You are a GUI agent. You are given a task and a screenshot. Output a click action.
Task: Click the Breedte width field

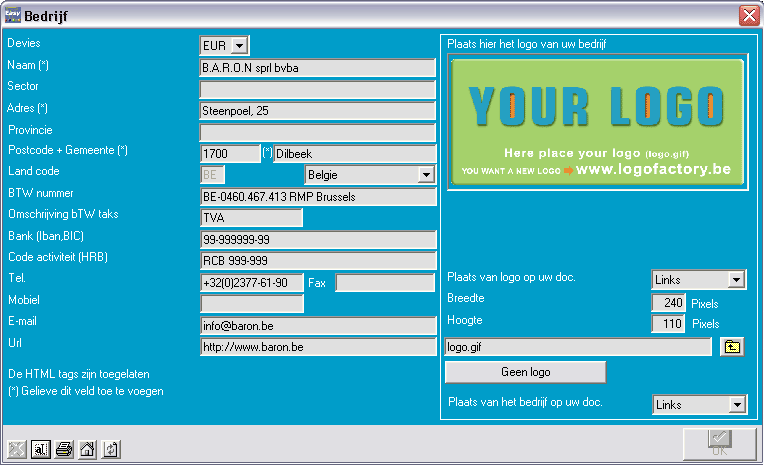(x=667, y=303)
